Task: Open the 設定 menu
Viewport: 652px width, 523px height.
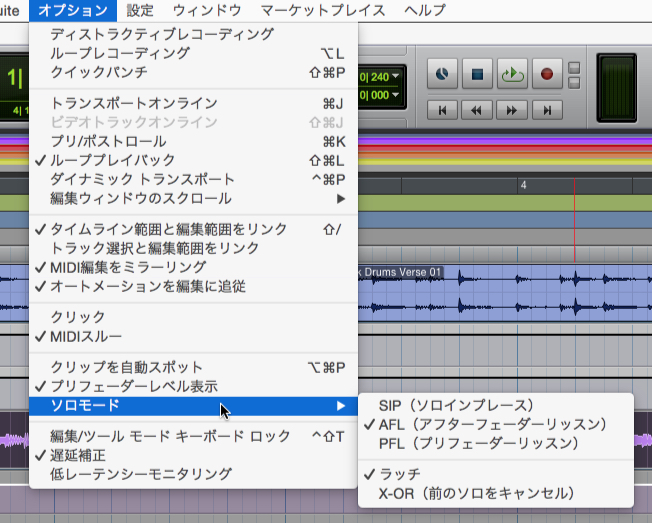Action: point(140,10)
